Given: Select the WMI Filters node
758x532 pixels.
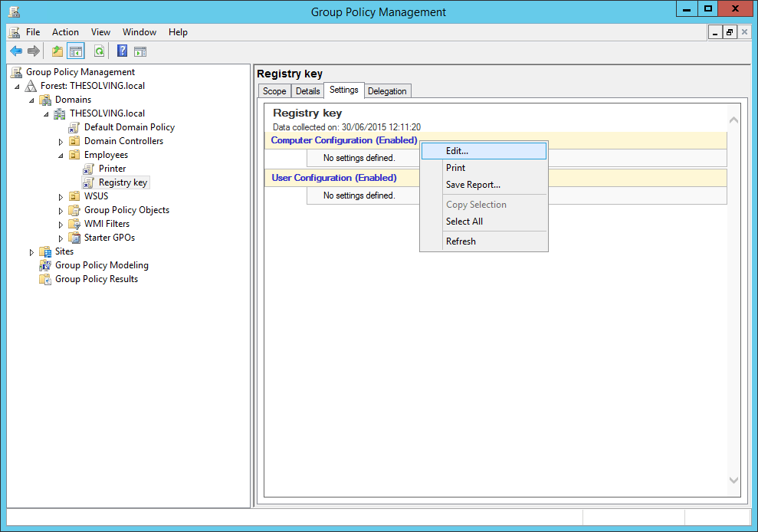Looking at the screenshot, I should [x=108, y=223].
